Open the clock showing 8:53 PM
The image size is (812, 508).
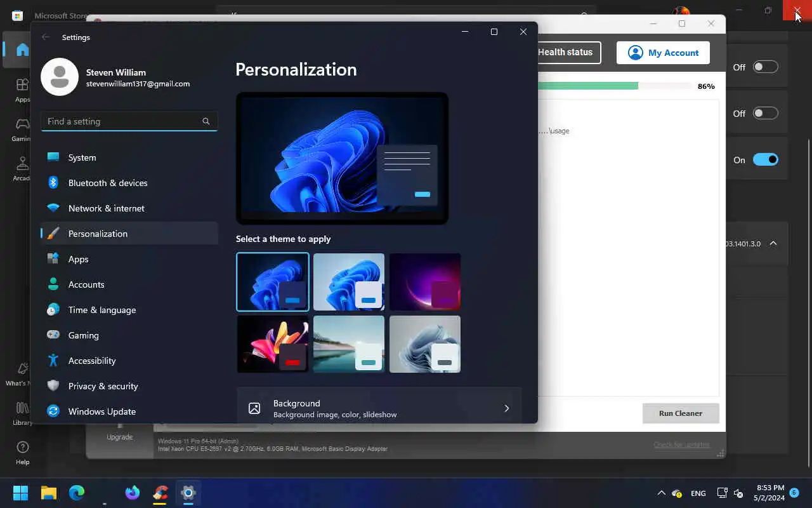click(x=770, y=493)
